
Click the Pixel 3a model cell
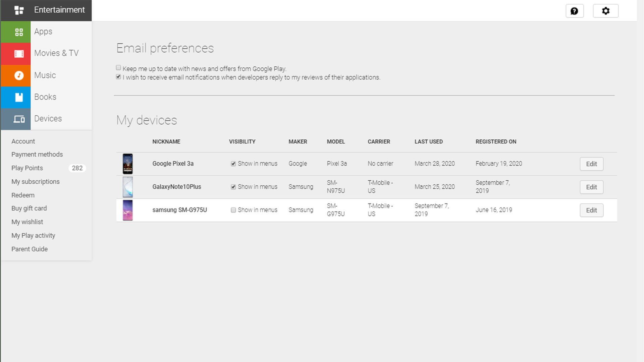point(337,164)
